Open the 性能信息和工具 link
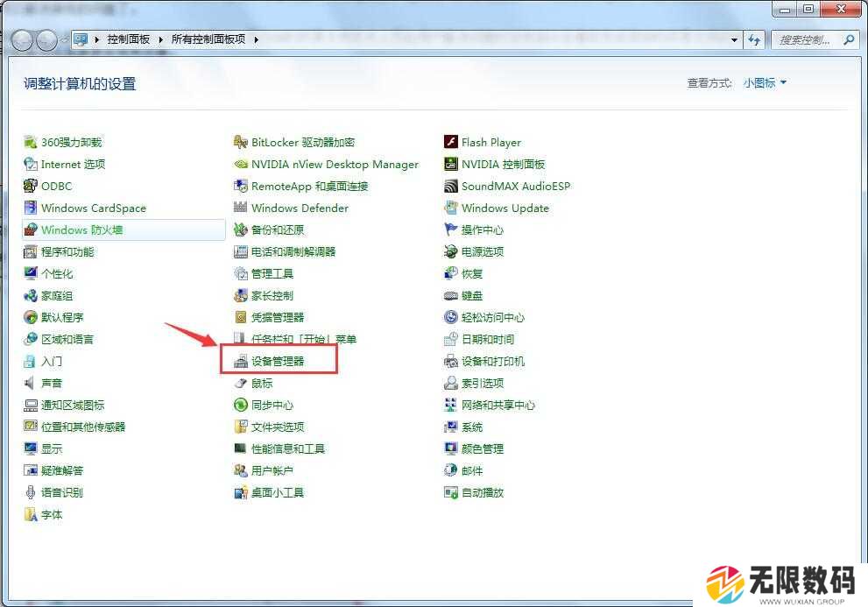This screenshot has width=868, height=607. pyautogui.click(x=288, y=448)
